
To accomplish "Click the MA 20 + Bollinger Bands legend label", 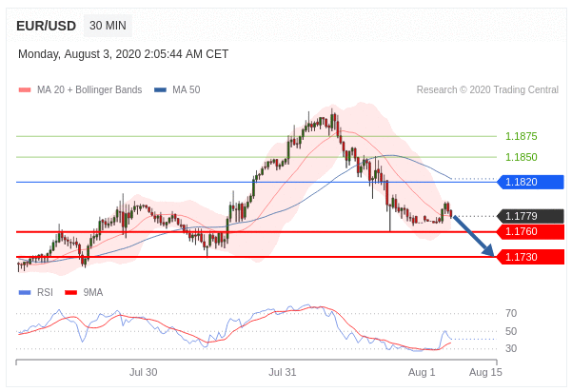I will click(x=89, y=89).
